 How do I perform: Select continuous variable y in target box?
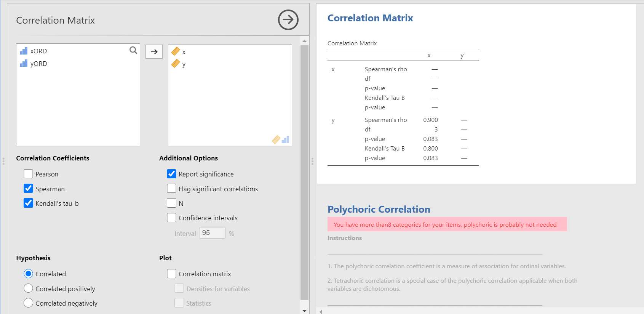click(184, 64)
